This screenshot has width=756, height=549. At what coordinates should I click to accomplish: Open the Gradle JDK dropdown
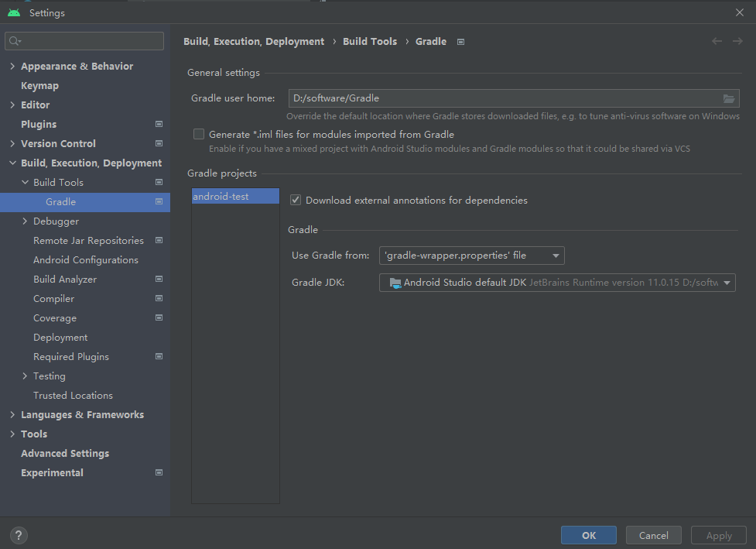557,282
